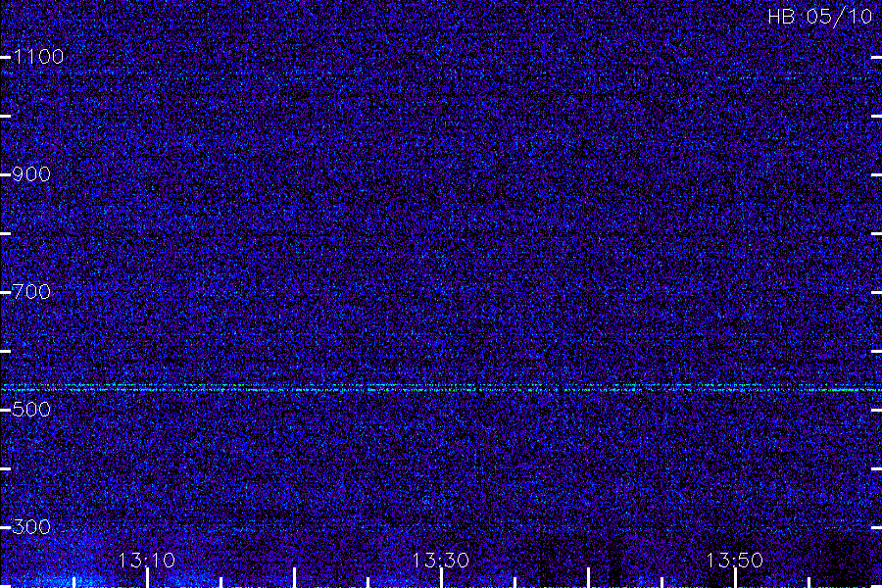The height and width of the screenshot is (588, 882).
Task: Click the 500 frequency axis label
Action: [x=31, y=410]
